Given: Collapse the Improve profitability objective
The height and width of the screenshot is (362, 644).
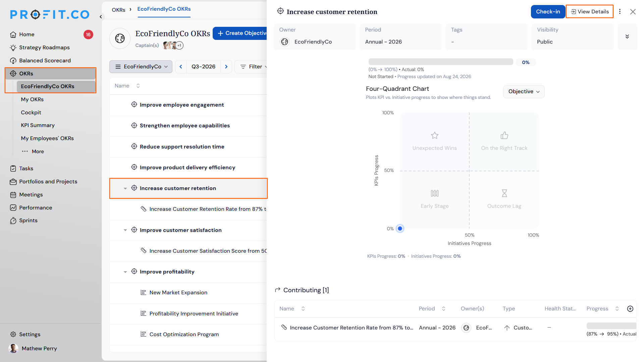Looking at the screenshot, I should (x=125, y=272).
